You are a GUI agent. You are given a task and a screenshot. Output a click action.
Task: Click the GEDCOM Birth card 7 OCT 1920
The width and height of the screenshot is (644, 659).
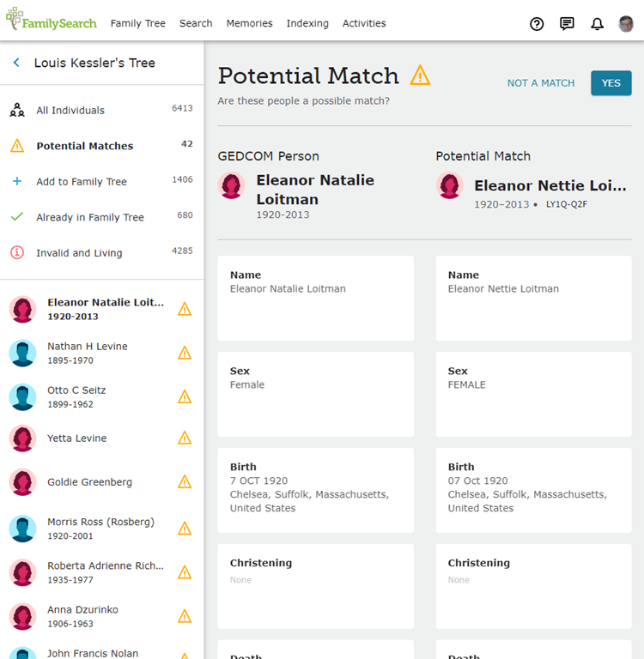pos(315,490)
